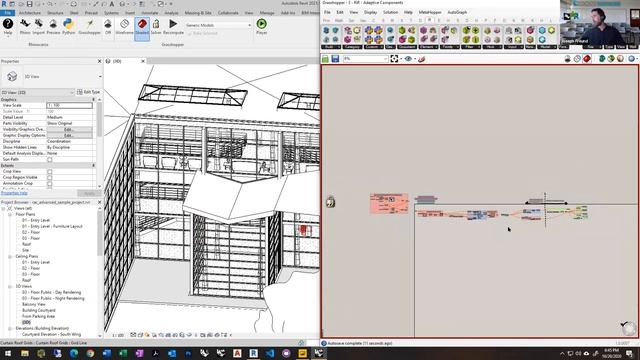This screenshot has height=360, width=640.
Task: Collapse the Floor Plans tree node
Action: 10,214
